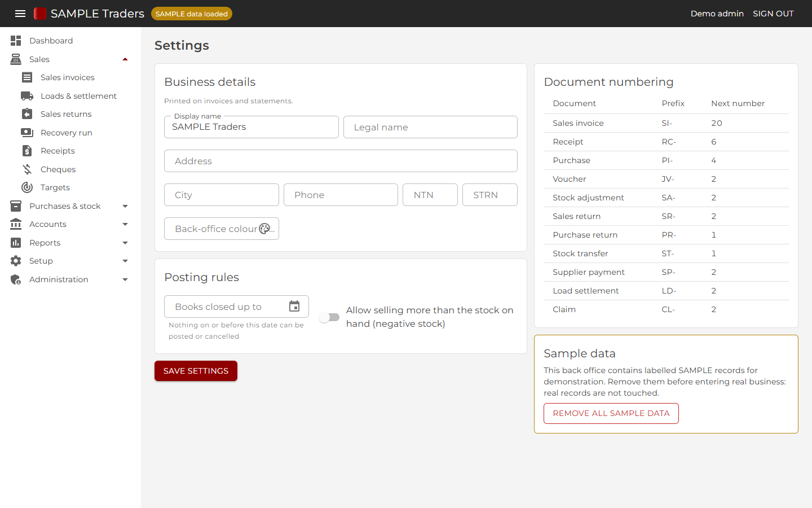Click the Purchase return row label

[585, 235]
